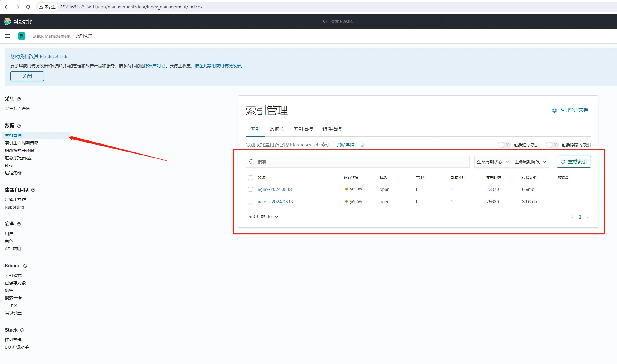Reload the browser page
The width and height of the screenshot is (617, 364).
(x=28, y=7)
